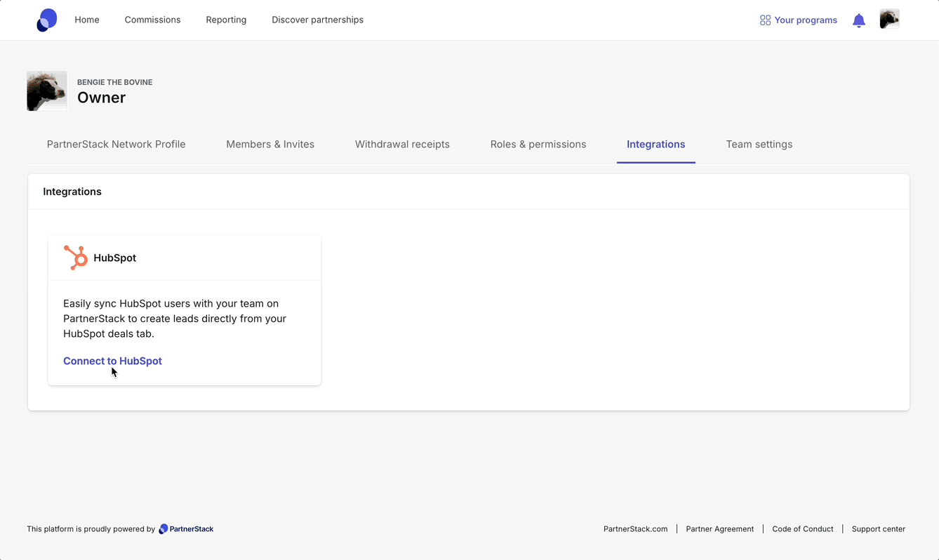939x560 pixels.
Task: Switch to Members & Invites tab
Action: click(x=270, y=145)
